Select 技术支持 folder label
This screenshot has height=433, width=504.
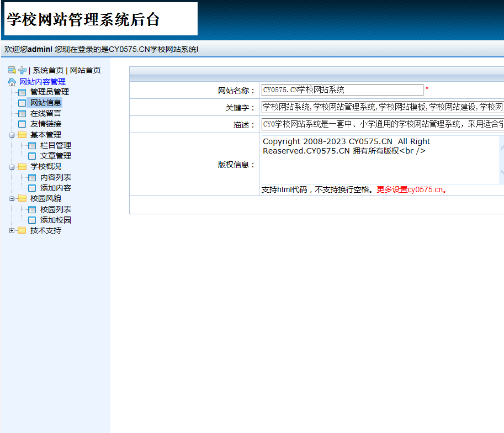(46, 230)
